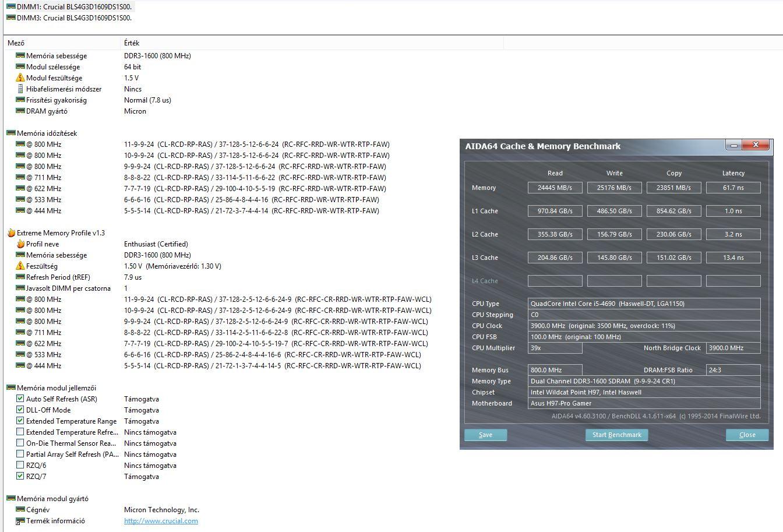This screenshot has height=532, width=783.
Task: Toggle the On-Die Thermal Sensor checkbox
Action: click(20, 443)
